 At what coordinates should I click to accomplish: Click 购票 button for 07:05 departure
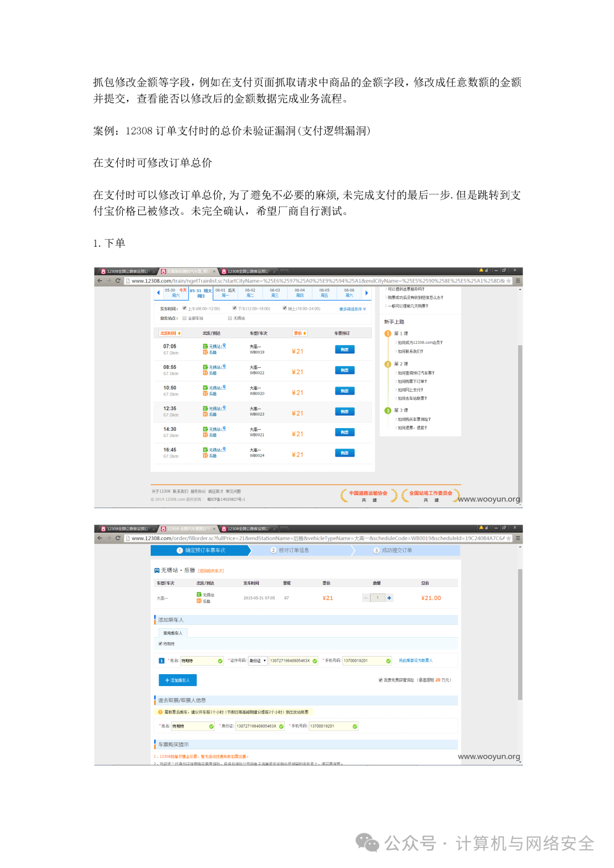(x=345, y=350)
